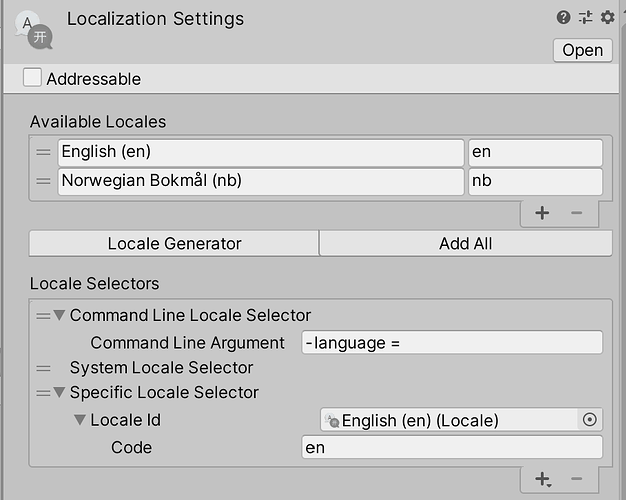626x500 pixels.
Task: Select System Locale Selector entry
Action: [x=161, y=368]
